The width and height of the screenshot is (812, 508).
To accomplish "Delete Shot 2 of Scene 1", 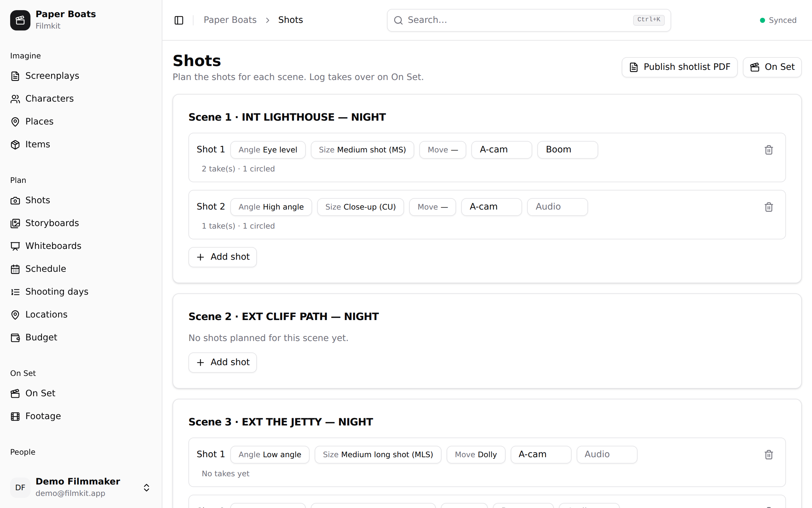I will (x=769, y=207).
